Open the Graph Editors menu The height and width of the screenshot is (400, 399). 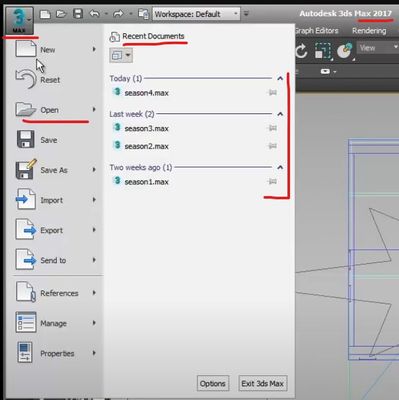click(x=317, y=31)
